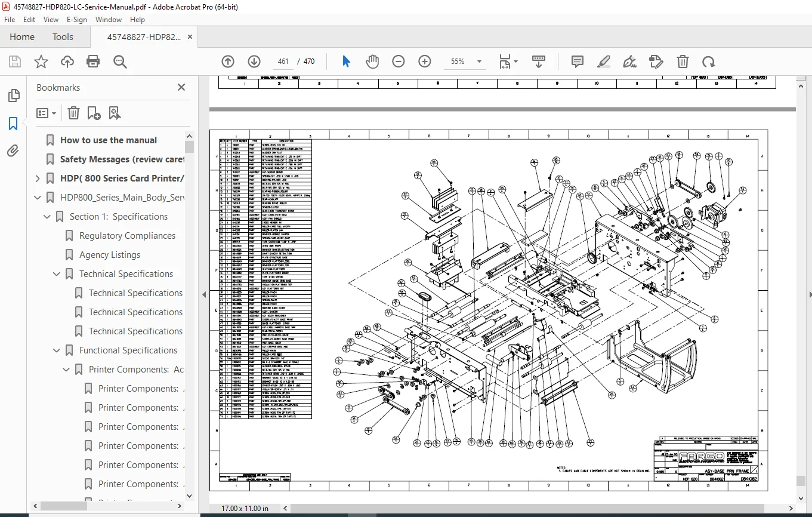Collapse the HDP800_Series_Main_Body bookmark

click(38, 198)
